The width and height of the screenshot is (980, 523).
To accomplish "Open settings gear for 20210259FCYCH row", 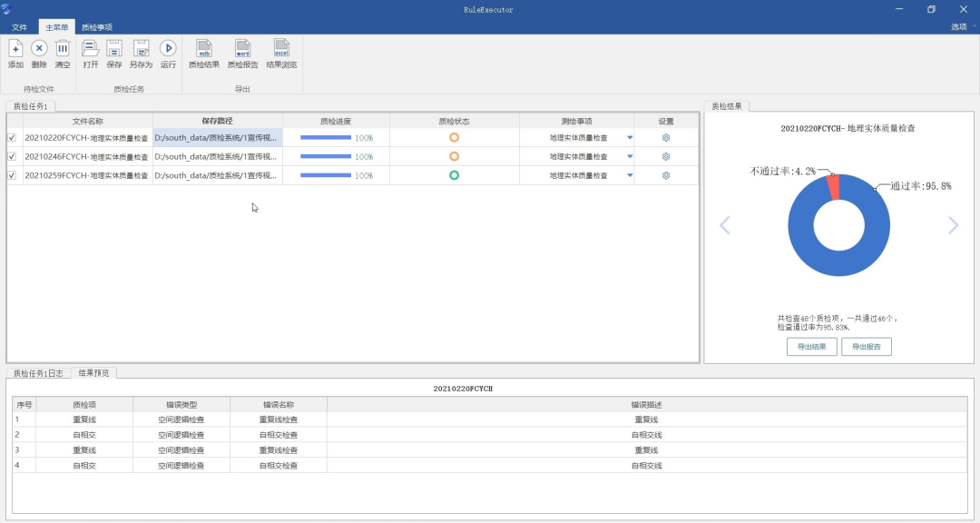I will [x=666, y=175].
